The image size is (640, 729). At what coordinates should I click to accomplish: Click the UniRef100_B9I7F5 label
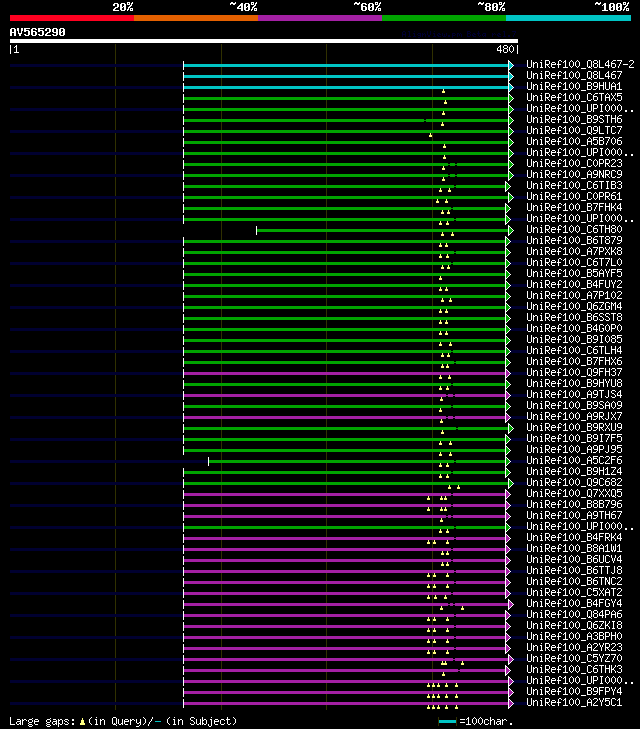574,438
